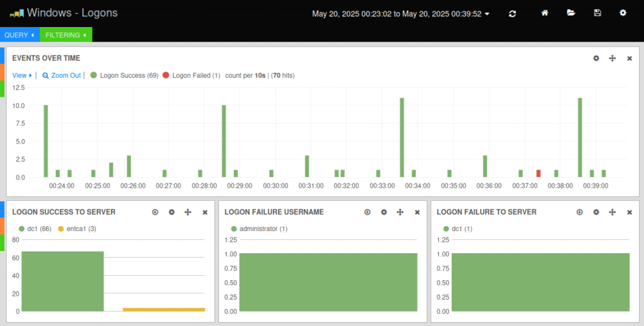Image resolution: width=644 pixels, height=326 pixels.
Task: Click Events Over Time move panel icon
Action: 613,58
